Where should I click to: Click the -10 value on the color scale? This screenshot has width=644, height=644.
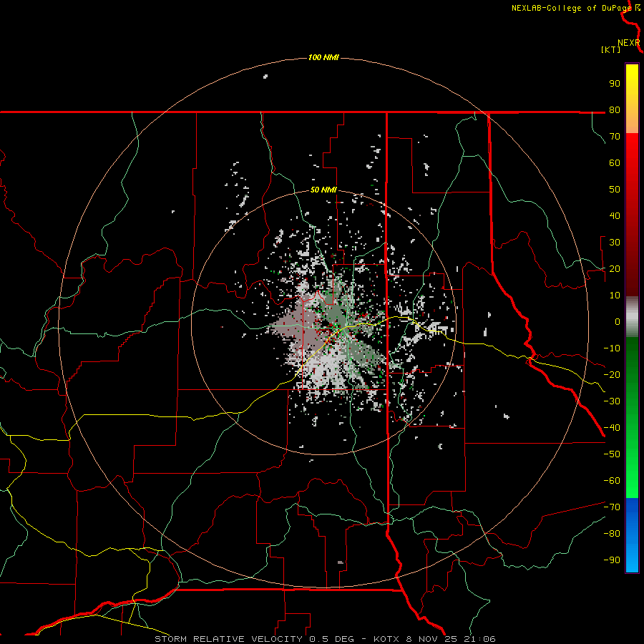coord(612,348)
